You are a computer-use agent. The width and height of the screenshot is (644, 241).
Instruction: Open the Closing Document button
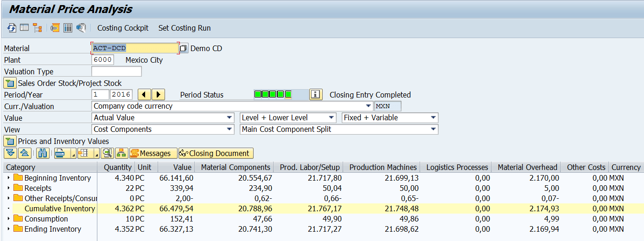tap(216, 153)
